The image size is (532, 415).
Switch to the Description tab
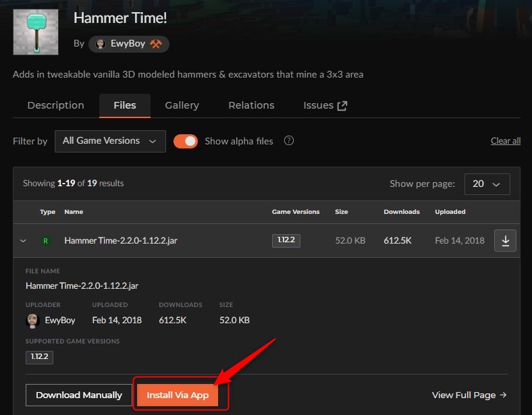[x=55, y=105]
